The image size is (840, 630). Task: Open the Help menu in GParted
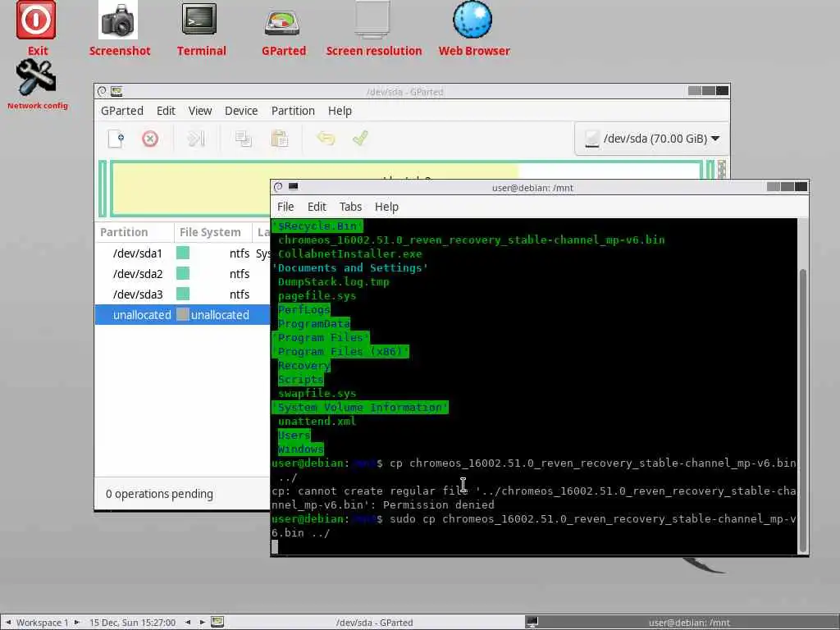tap(340, 111)
